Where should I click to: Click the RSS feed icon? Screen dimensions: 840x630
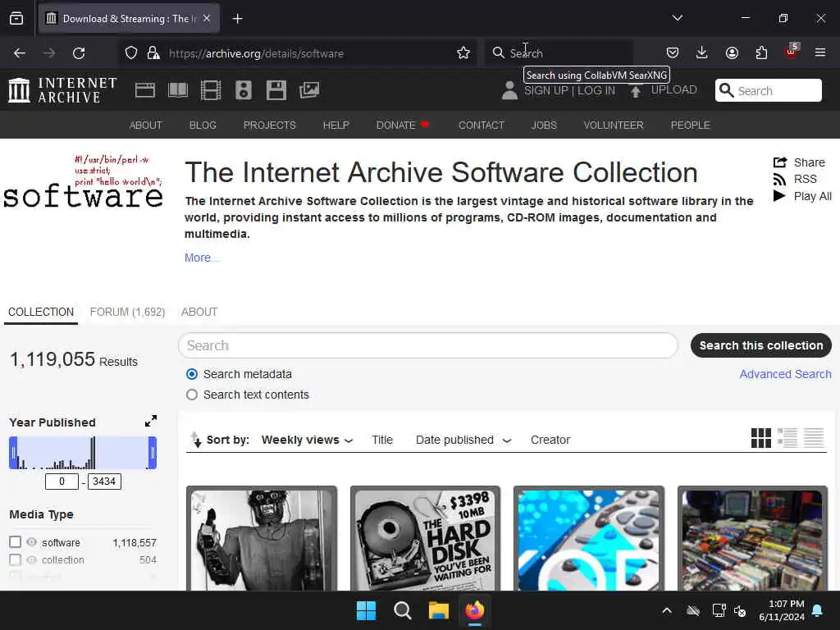(779, 179)
